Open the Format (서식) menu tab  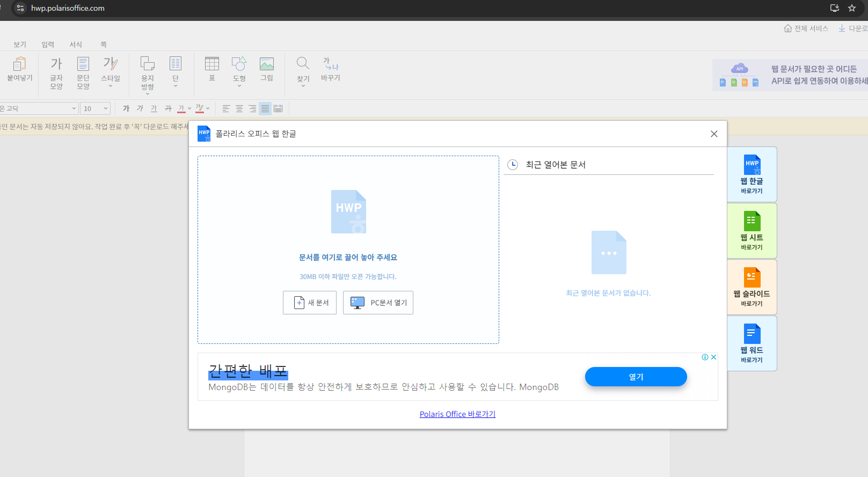click(x=76, y=45)
